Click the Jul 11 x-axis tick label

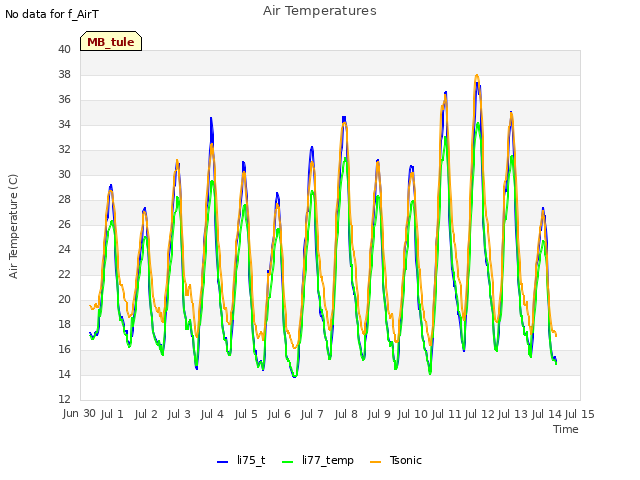click(x=446, y=414)
